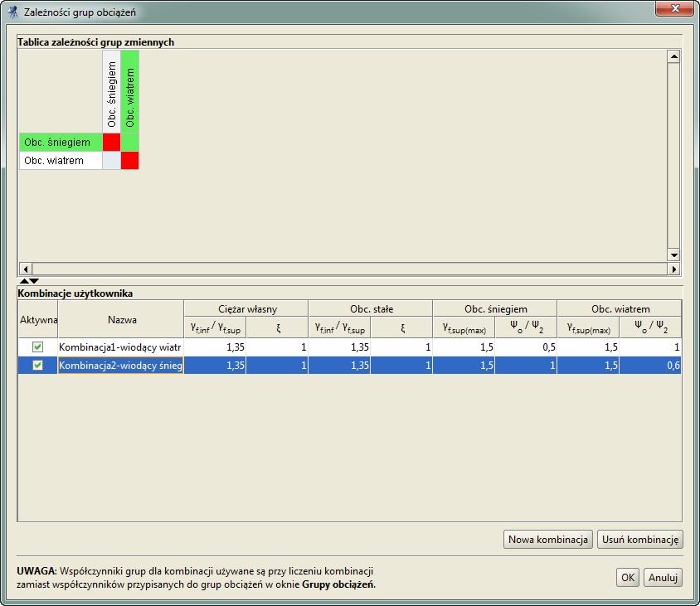The width and height of the screenshot is (700, 606).
Task: Click the Obc. śniegiem group header in combinations table
Action: pos(494,308)
